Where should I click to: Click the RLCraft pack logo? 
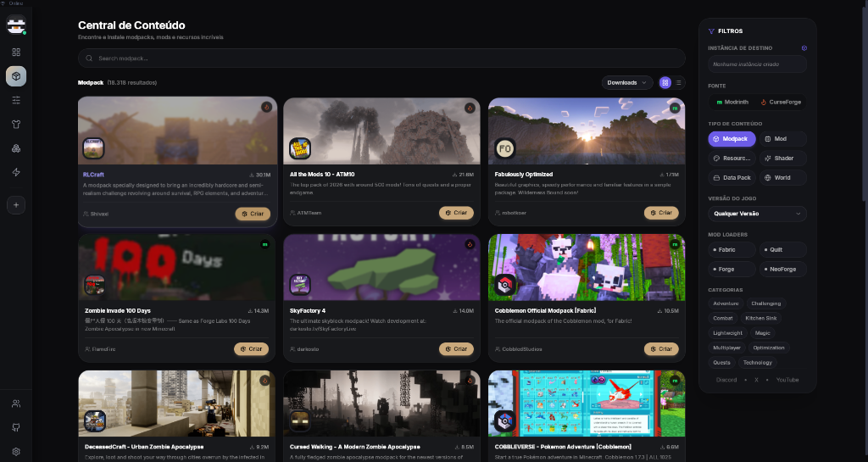click(93, 148)
